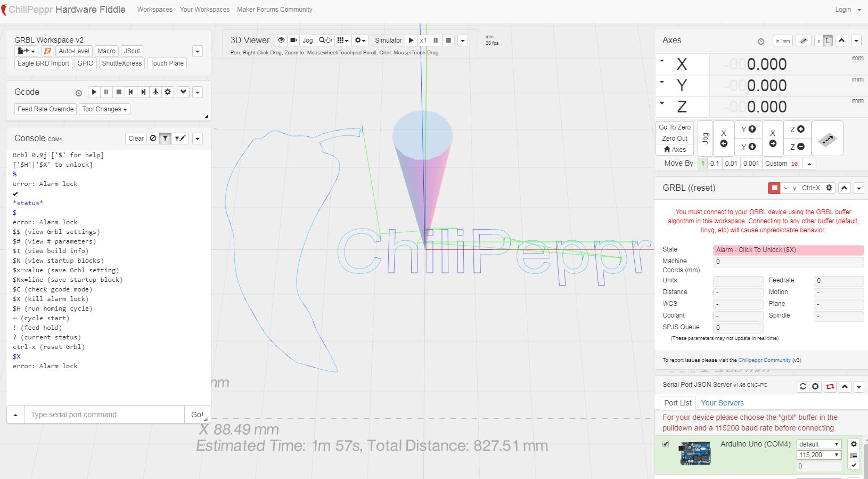Expand command history arrow beside input
The height and width of the screenshot is (479, 868).
[15, 415]
